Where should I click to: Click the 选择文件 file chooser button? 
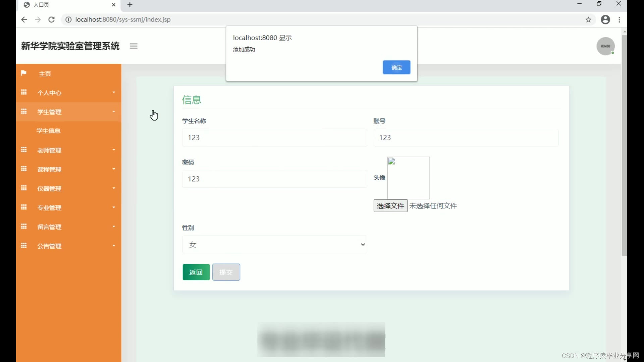390,206
